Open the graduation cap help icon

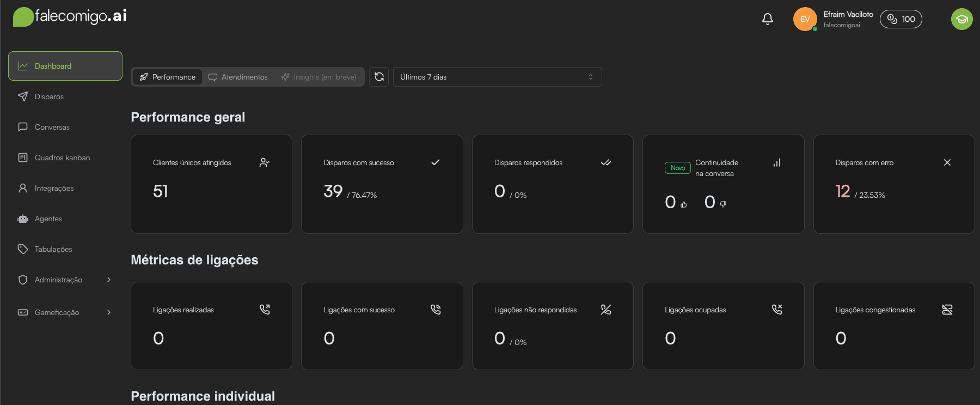click(962, 19)
